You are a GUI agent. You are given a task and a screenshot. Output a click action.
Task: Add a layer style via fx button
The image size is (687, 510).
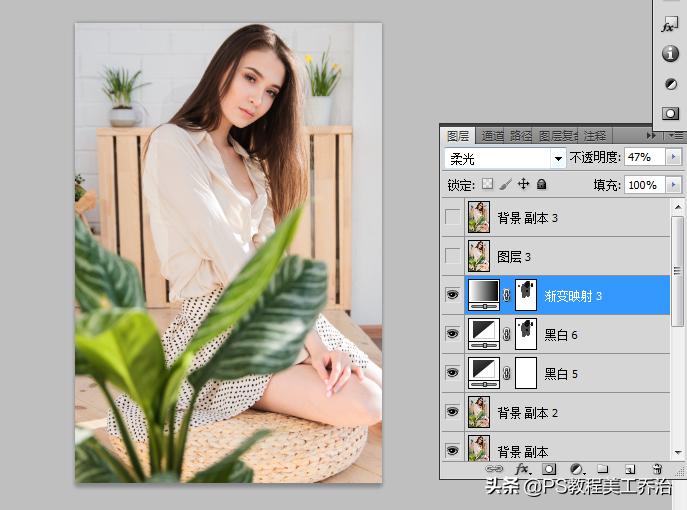pyautogui.click(x=523, y=469)
